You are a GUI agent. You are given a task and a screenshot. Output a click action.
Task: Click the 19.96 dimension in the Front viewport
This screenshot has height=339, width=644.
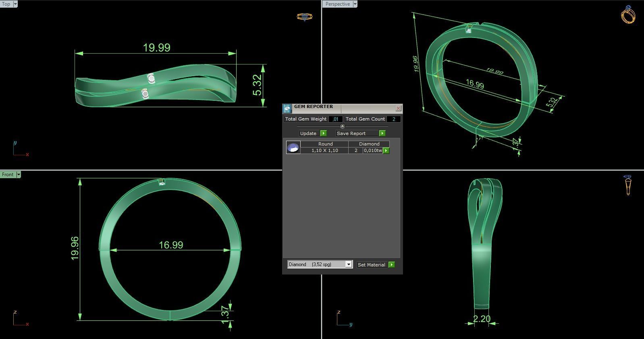(75, 248)
